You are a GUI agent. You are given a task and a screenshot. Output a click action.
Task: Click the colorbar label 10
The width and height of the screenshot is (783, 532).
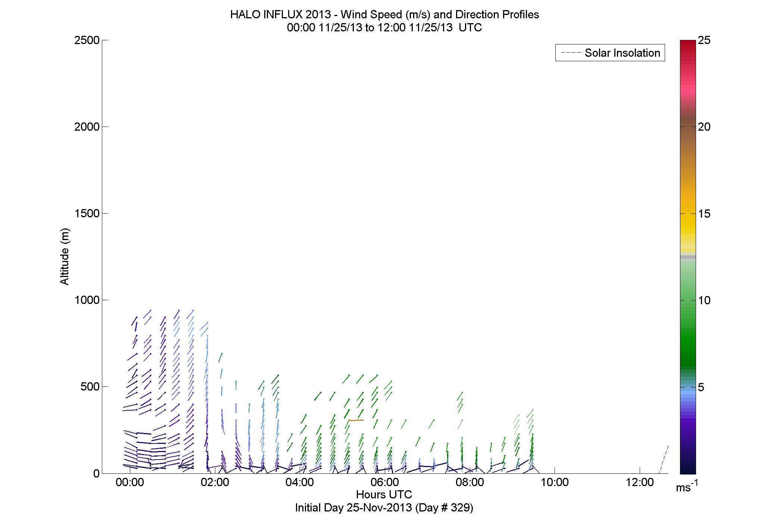pyautogui.click(x=704, y=301)
